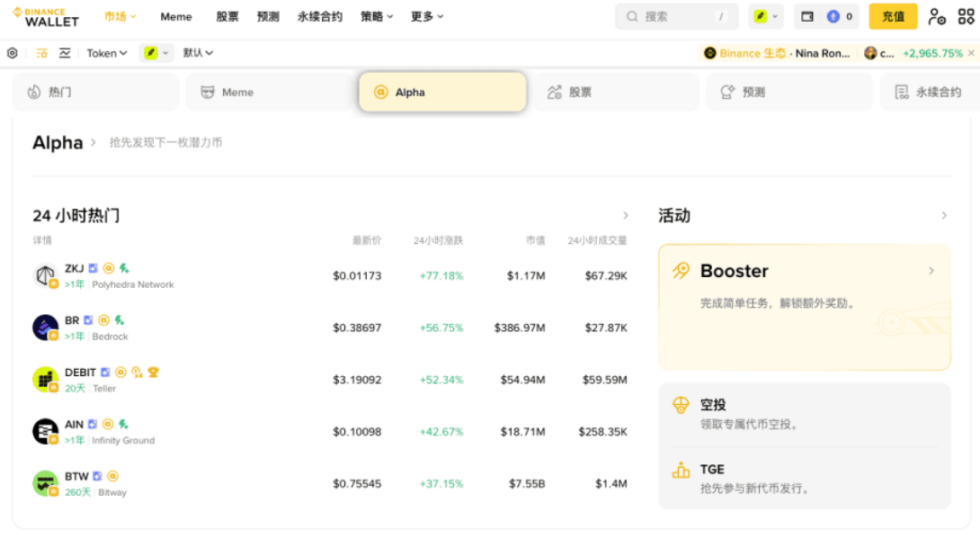Expand the 市场 dropdown menu

(120, 17)
